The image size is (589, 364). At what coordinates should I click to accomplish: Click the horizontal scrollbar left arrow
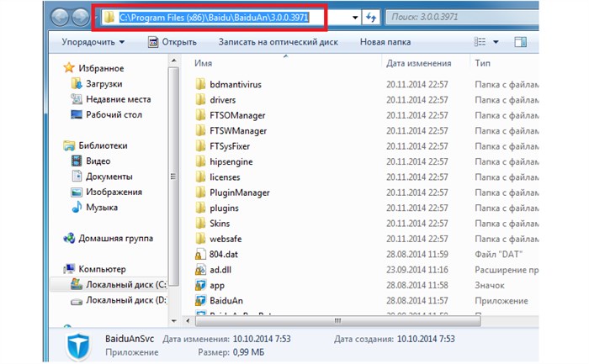(x=188, y=321)
